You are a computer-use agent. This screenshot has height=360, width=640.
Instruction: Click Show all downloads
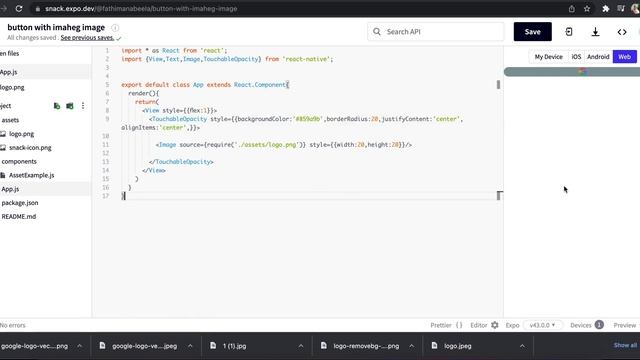[x=625, y=345]
